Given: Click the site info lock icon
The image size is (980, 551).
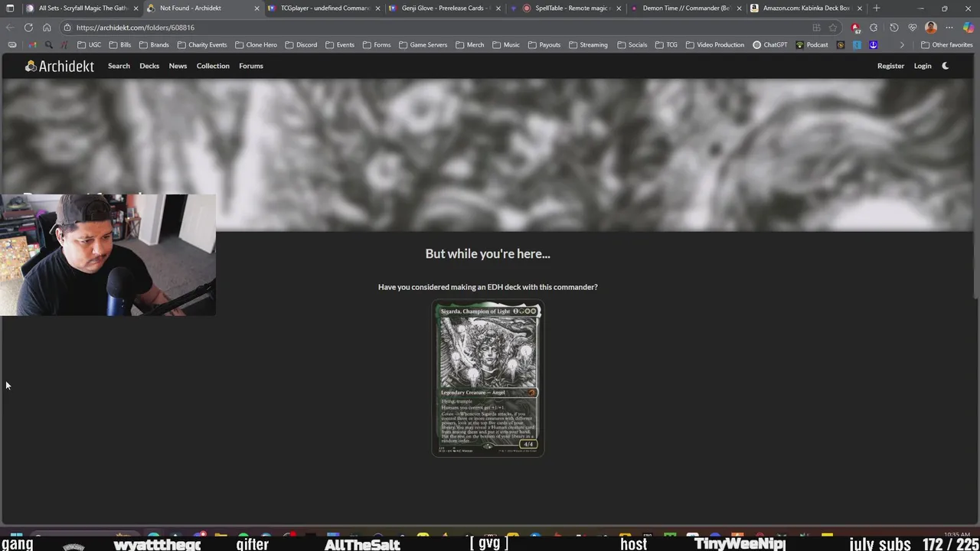Looking at the screenshot, I should (67, 28).
